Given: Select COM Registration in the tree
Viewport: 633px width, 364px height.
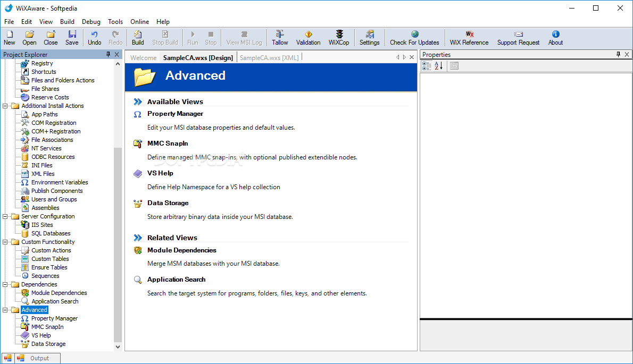Looking at the screenshot, I should (x=54, y=123).
